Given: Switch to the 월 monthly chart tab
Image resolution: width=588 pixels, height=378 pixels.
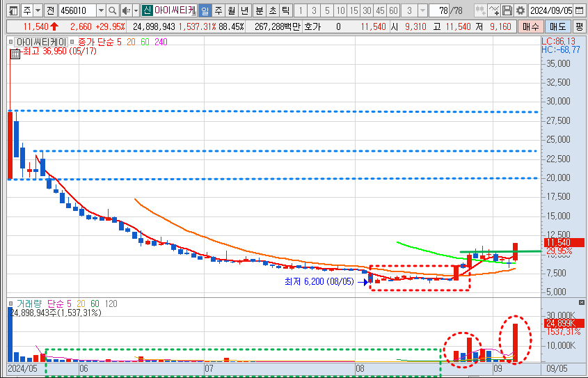Looking at the screenshot, I should pyautogui.click(x=232, y=10).
